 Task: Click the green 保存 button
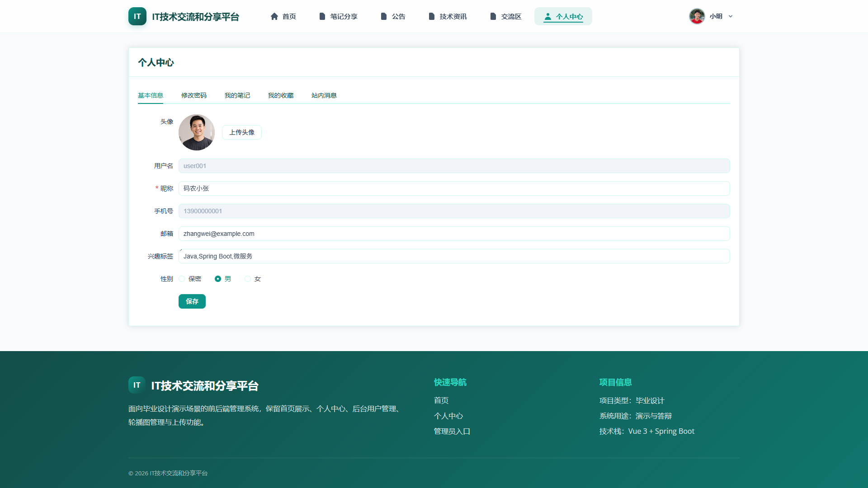[192, 301]
